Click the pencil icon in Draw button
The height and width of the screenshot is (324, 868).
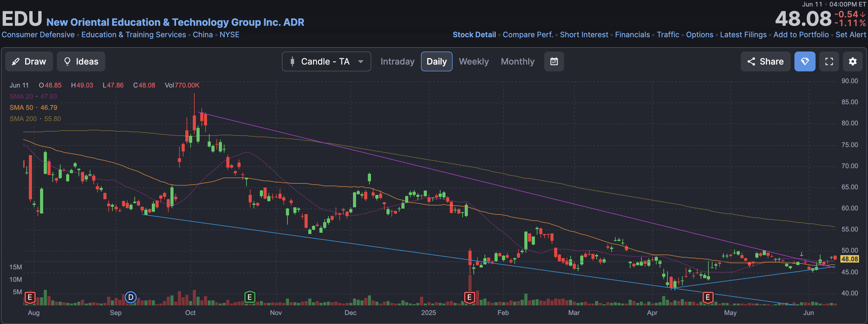tap(16, 62)
